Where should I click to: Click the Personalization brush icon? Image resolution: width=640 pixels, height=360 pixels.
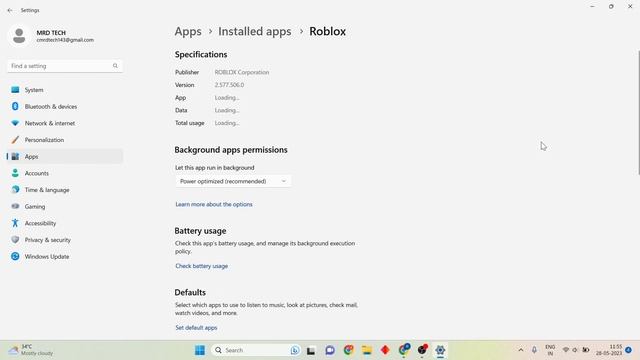pos(15,140)
